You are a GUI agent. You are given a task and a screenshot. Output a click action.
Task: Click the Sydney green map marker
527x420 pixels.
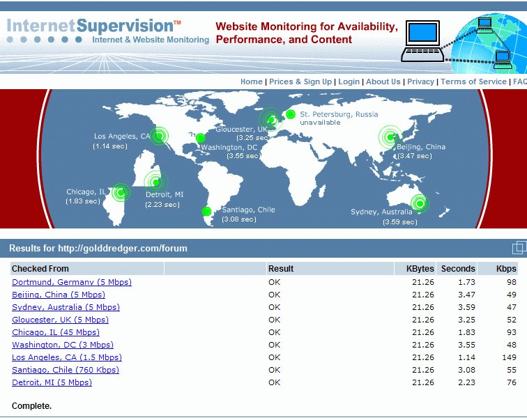pyautogui.click(x=420, y=203)
